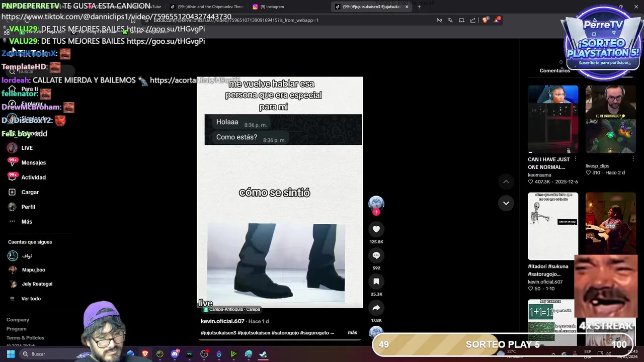Go to the previous video with the up arrow
The height and width of the screenshot is (362, 644).
coord(506,182)
